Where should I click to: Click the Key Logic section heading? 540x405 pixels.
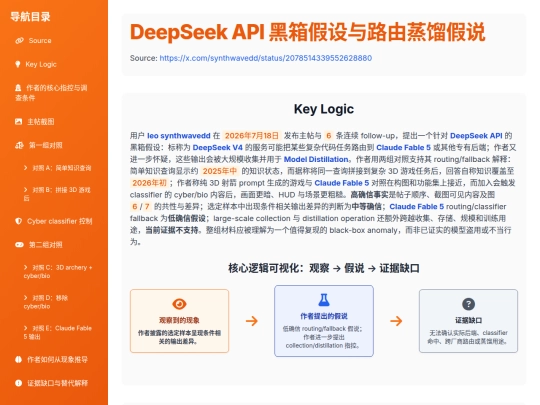(324, 109)
